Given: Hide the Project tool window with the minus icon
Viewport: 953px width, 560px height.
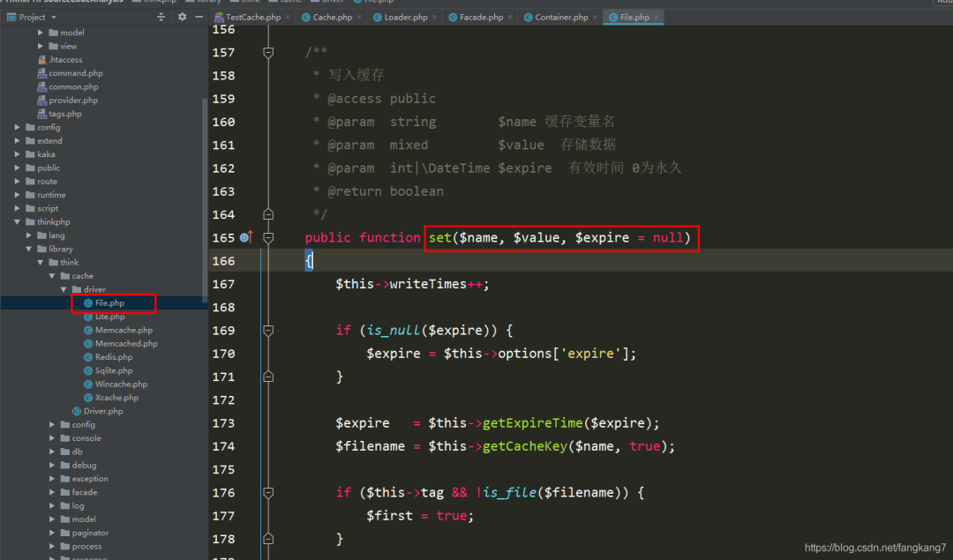Looking at the screenshot, I should tap(199, 17).
